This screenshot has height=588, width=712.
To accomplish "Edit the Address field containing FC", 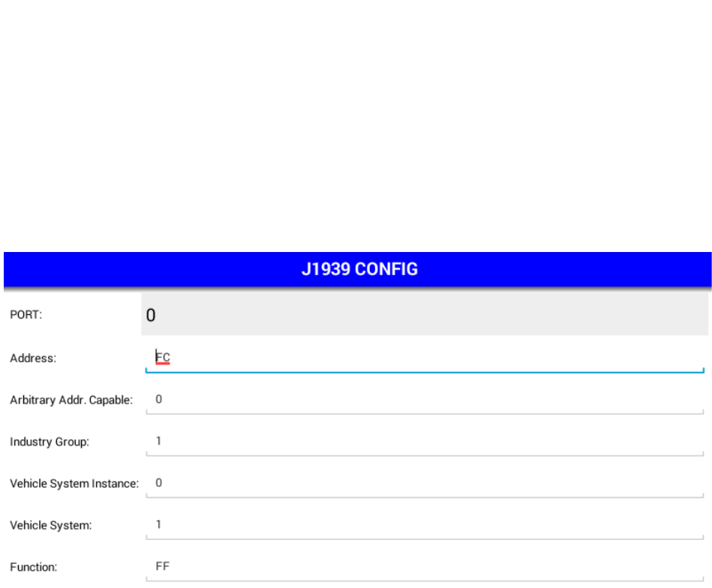I will pos(425,358).
